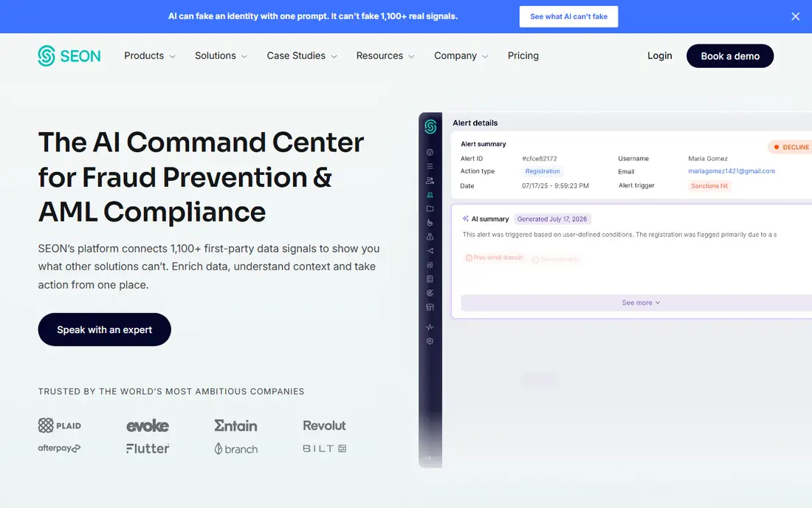Click the Registration action type tag
This screenshot has width=812, height=508.
(x=543, y=171)
